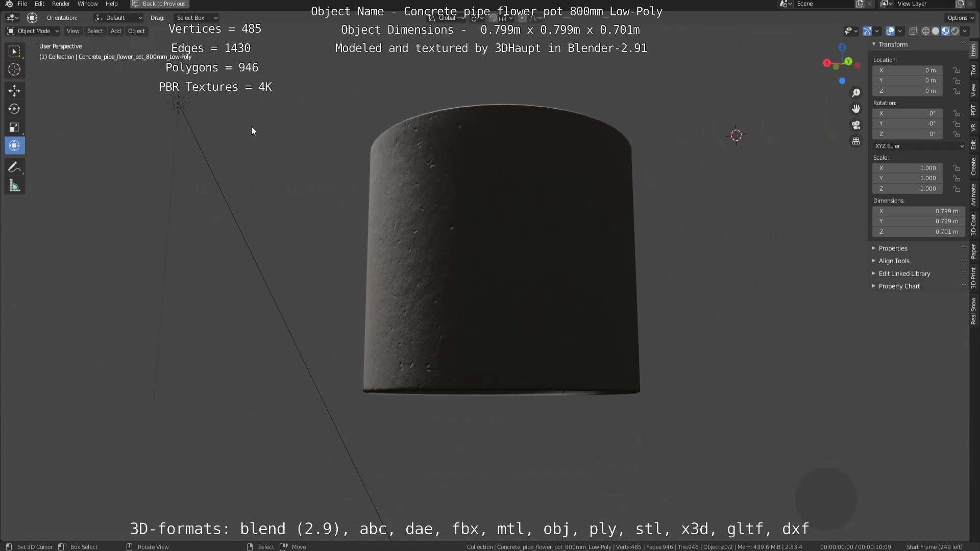Screen dimensions: 980x551
Task: Collapse the Transform panel
Action: (x=874, y=44)
